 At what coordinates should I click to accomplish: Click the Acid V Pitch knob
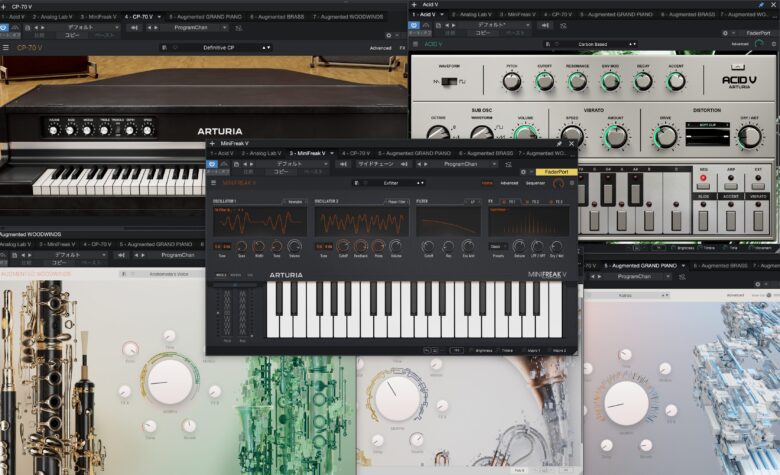pos(512,81)
